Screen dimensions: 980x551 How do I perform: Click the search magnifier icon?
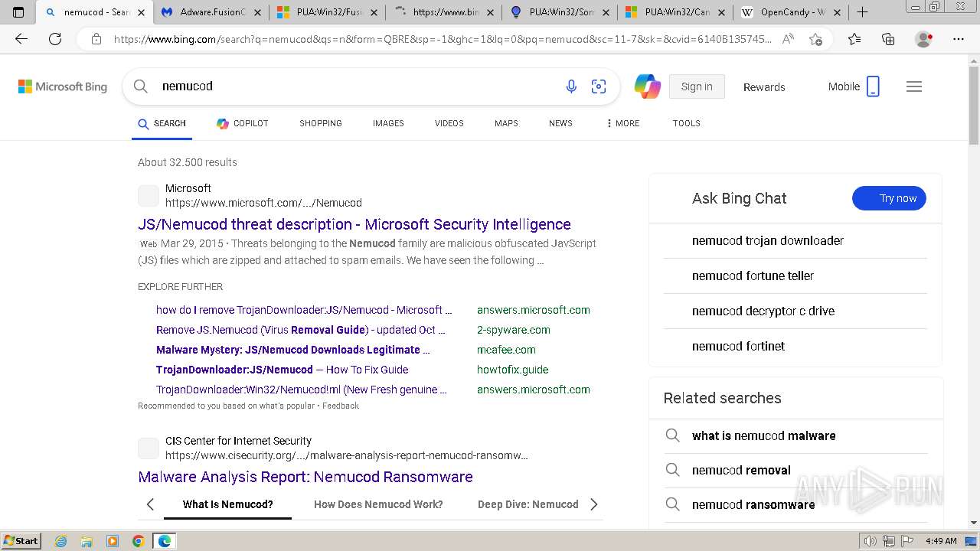[x=141, y=86]
